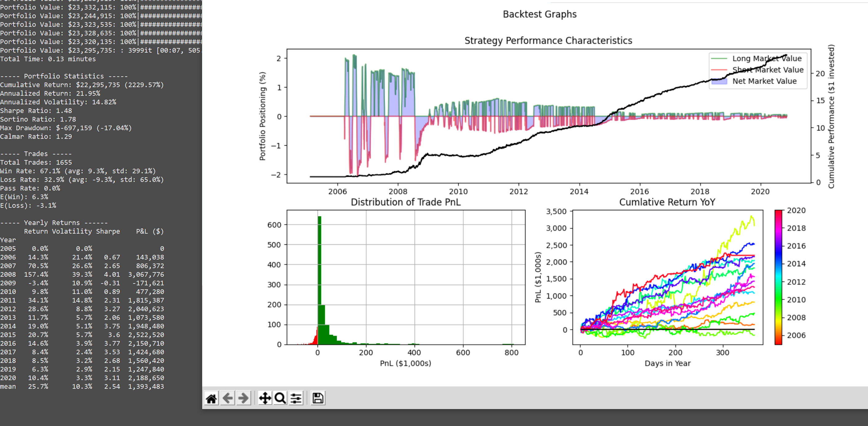Go back to previous view arrow
The height and width of the screenshot is (426, 868).
point(228,398)
